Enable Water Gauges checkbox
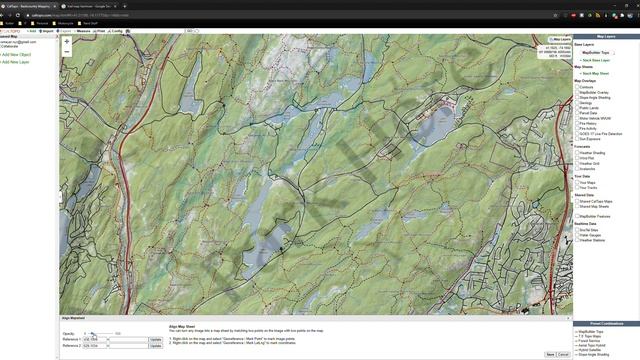The width and height of the screenshot is (640, 360). [577, 235]
